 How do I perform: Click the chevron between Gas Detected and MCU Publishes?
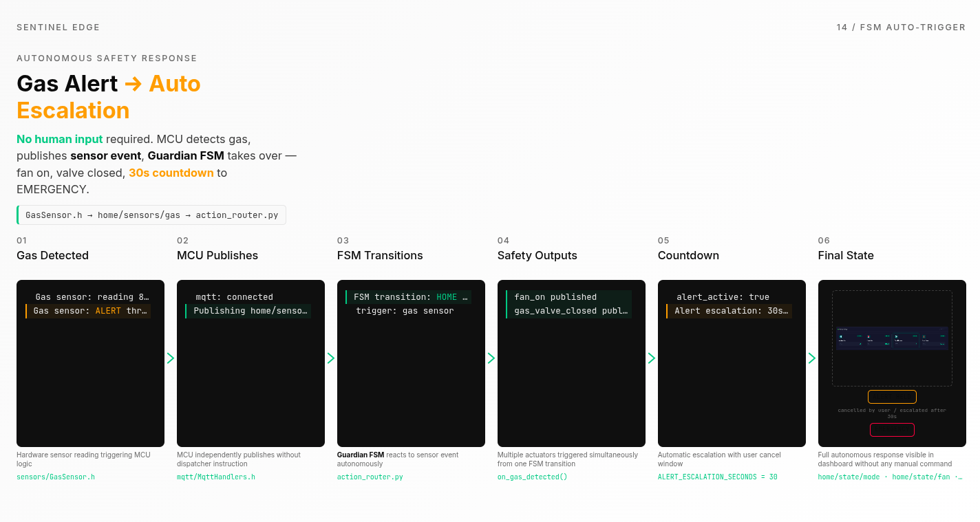[x=171, y=358]
